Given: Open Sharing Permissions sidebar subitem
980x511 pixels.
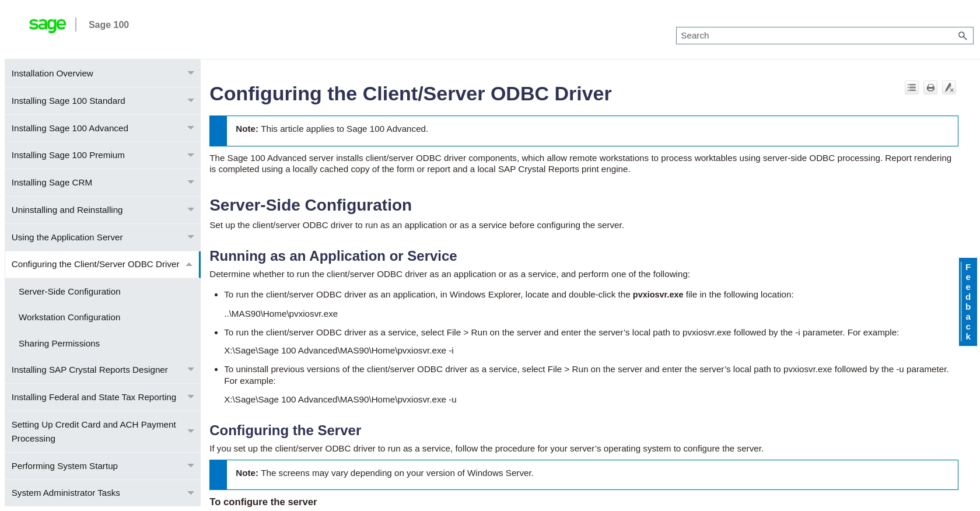Looking at the screenshot, I should (x=59, y=344).
